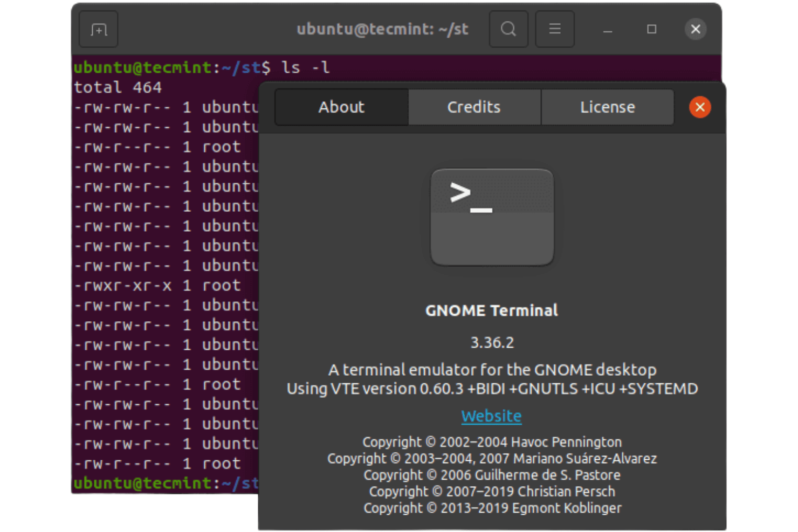Click the Guilherme de S. Pastore copyright line
The height and width of the screenshot is (532, 798).
pos(492,475)
